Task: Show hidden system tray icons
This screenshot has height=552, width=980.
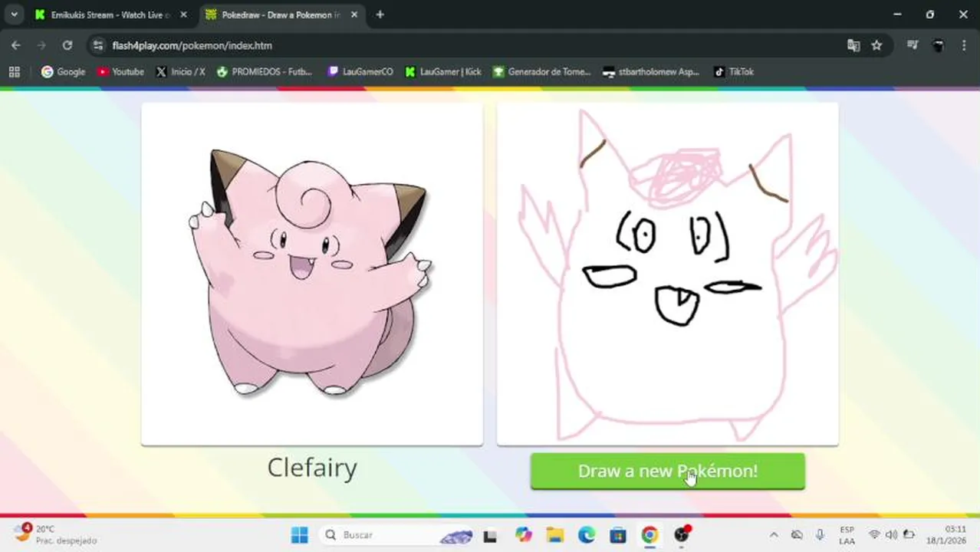Action: (774, 534)
